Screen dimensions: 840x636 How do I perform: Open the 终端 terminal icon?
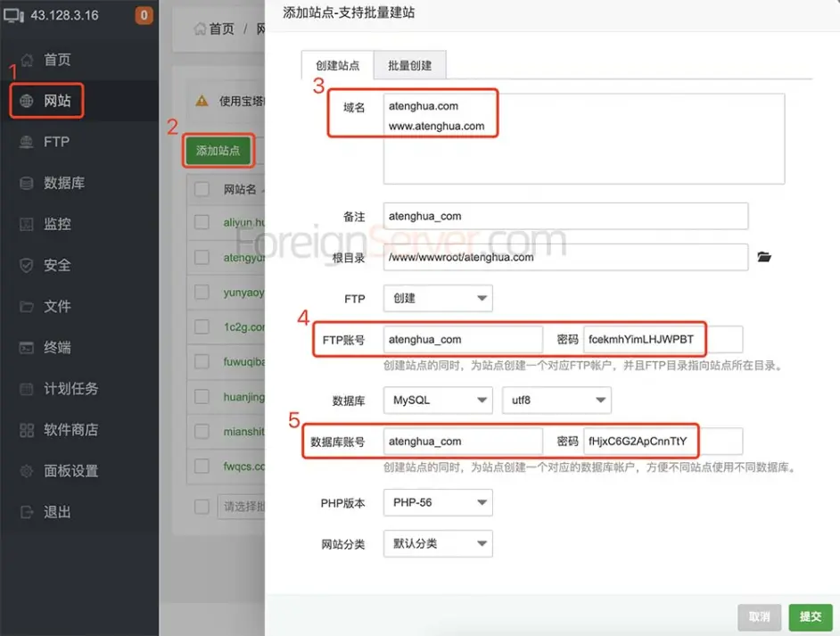(27, 347)
